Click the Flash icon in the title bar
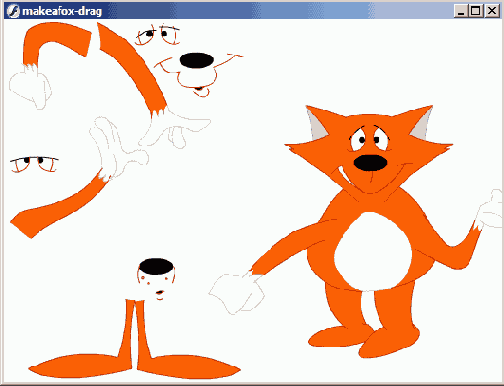 (x=13, y=11)
